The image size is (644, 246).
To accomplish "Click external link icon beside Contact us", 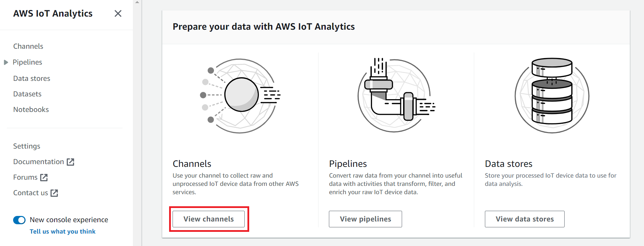I will [54, 193].
